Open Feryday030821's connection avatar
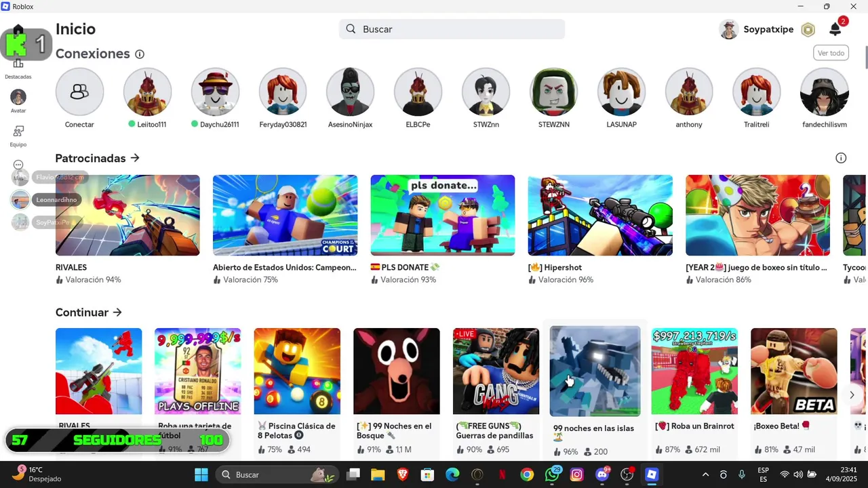Image resolution: width=868 pixels, height=488 pixels. point(283,91)
